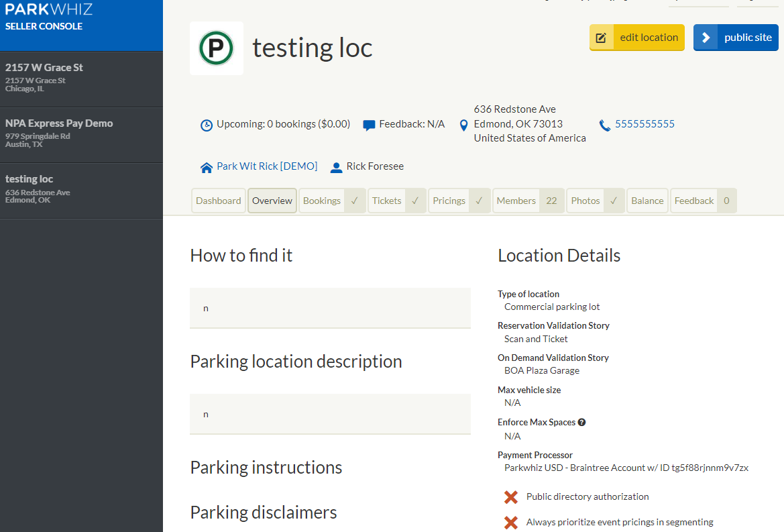Click the 'Upcoming: 0 bookings ($0.00)' text
The width and height of the screenshot is (784, 532).
point(283,124)
